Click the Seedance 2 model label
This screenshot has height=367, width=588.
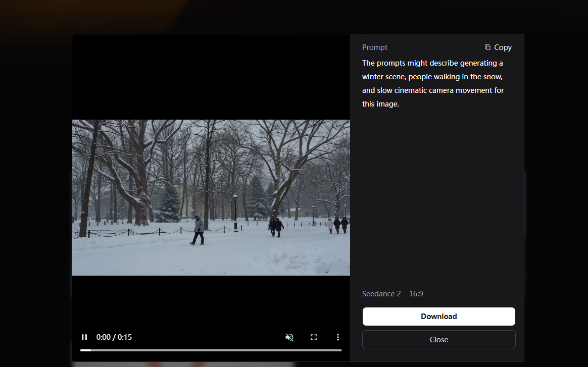pyautogui.click(x=381, y=294)
